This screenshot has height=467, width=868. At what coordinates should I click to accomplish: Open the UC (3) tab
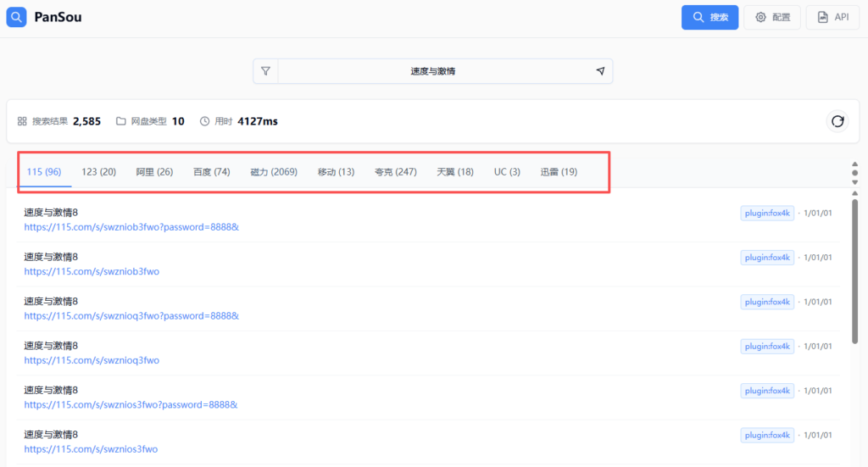tap(507, 172)
